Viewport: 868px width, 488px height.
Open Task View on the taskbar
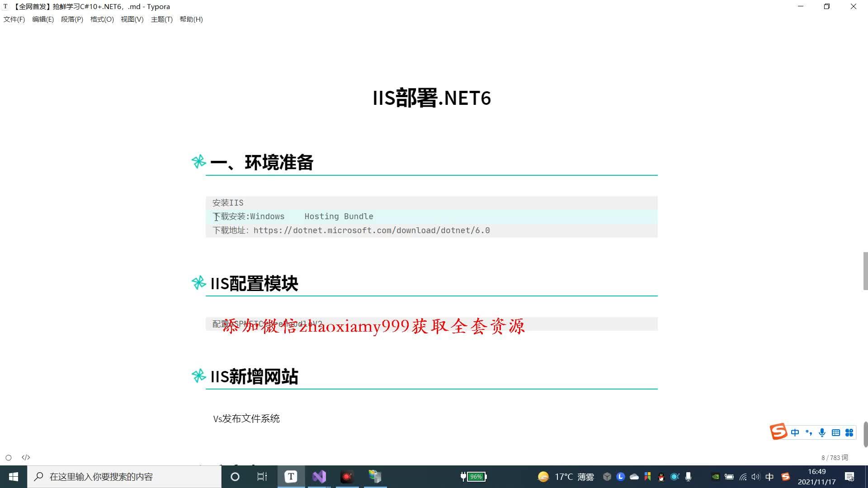click(x=261, y=476)
